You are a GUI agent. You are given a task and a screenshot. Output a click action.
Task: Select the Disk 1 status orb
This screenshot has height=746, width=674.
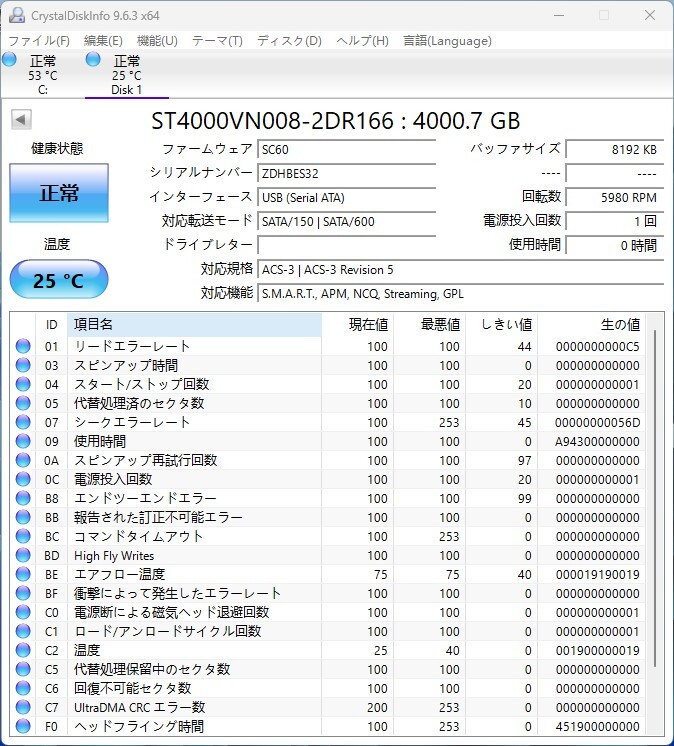93,59
